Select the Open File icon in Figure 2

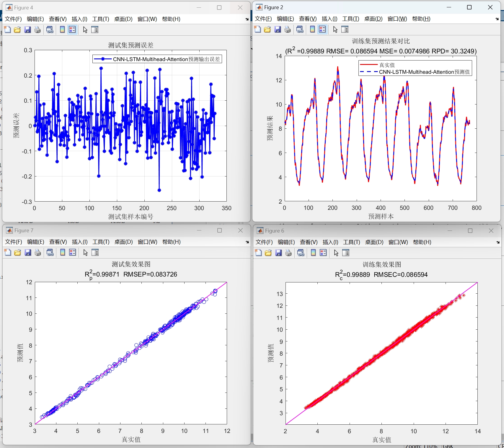[x=267, y=29]
